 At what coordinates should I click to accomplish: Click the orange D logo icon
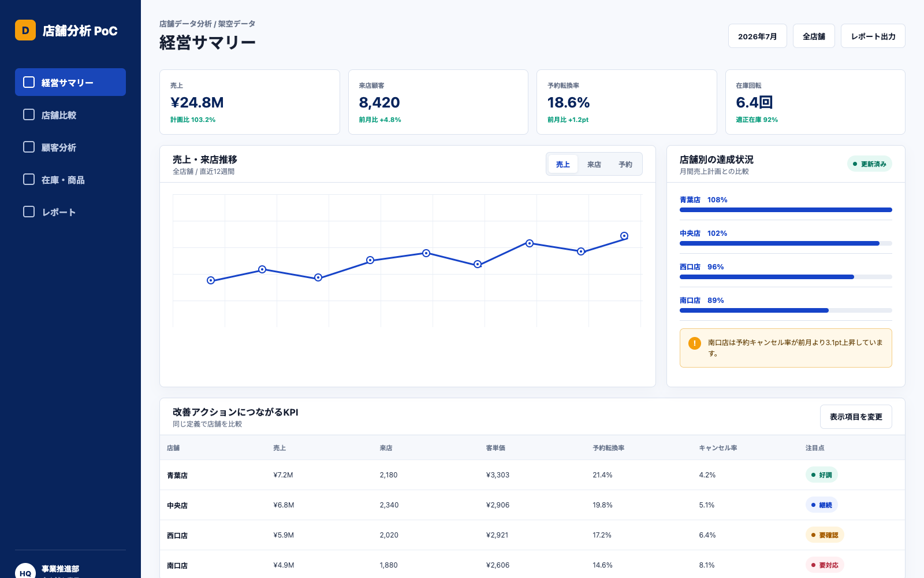(x=25, y=30)
